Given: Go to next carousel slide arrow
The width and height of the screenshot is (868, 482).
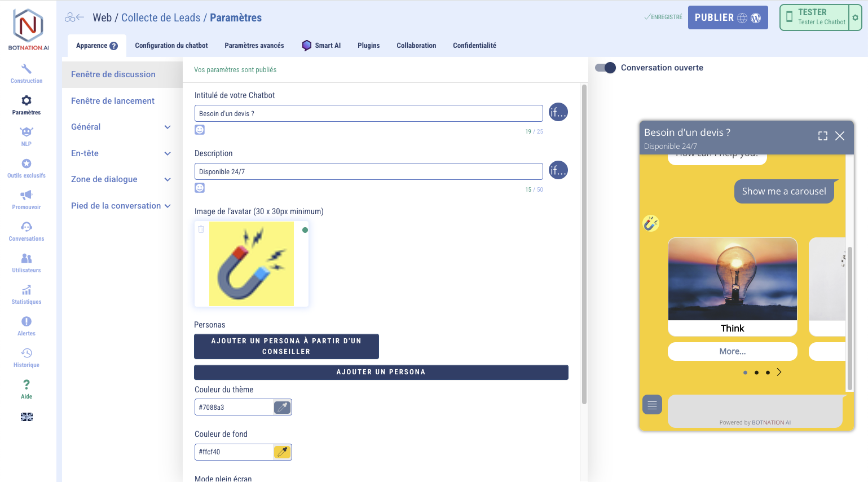Looking at the screenshot, I should pos(779,372).
